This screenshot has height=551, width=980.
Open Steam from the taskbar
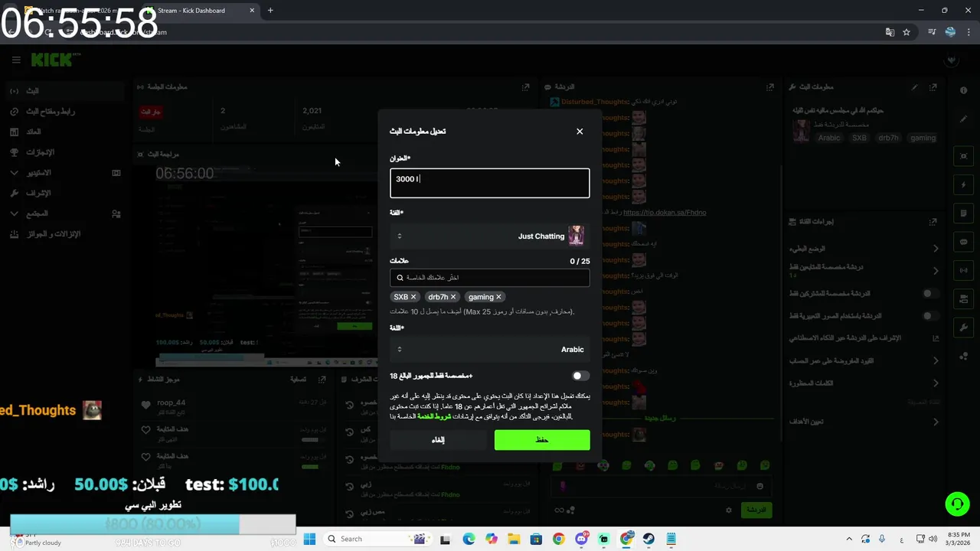[x=648, y=539]
